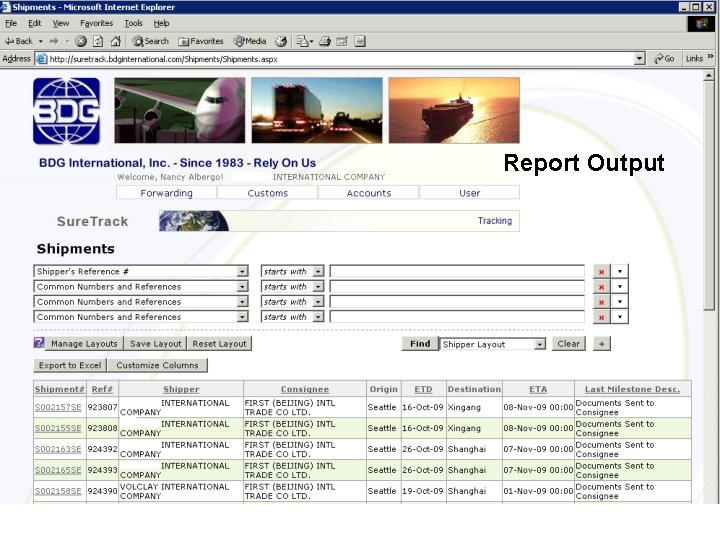This screenshot has width=720, height=540.
Task: Click the Customize Columns button
Action: [157, 365]
